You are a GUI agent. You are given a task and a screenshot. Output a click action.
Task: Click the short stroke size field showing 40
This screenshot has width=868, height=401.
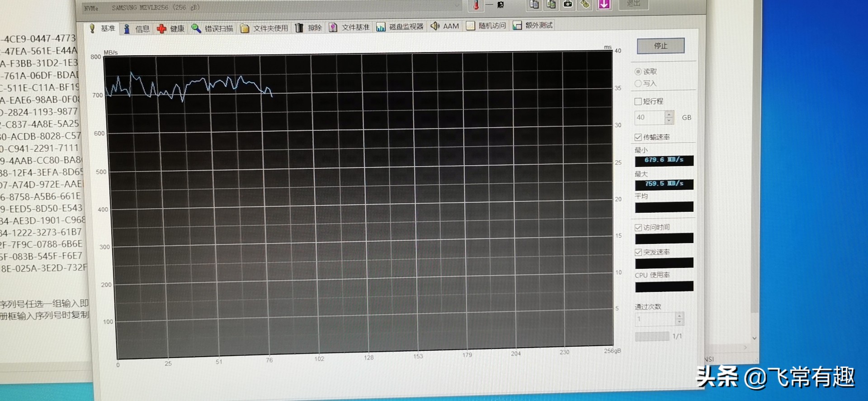(650, 118)
